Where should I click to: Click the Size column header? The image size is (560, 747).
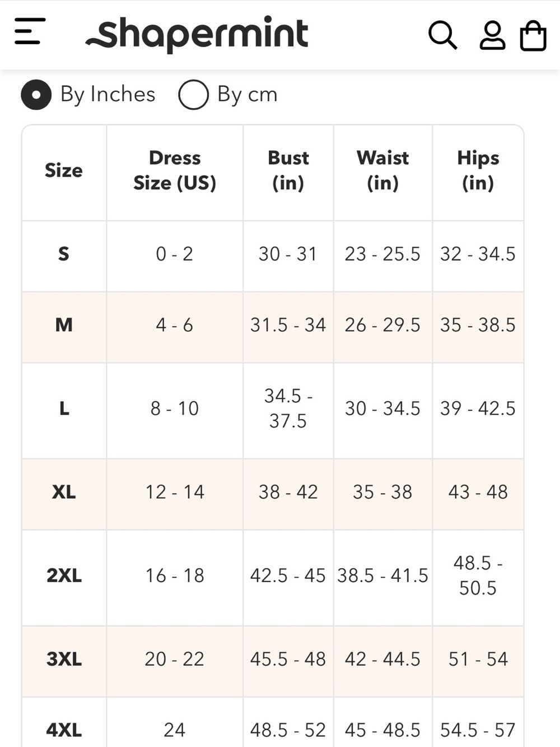tap(64, 170)
